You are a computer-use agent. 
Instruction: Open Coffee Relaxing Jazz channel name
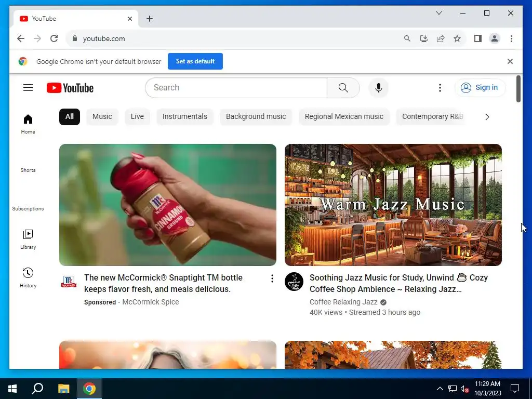point(343,302)
